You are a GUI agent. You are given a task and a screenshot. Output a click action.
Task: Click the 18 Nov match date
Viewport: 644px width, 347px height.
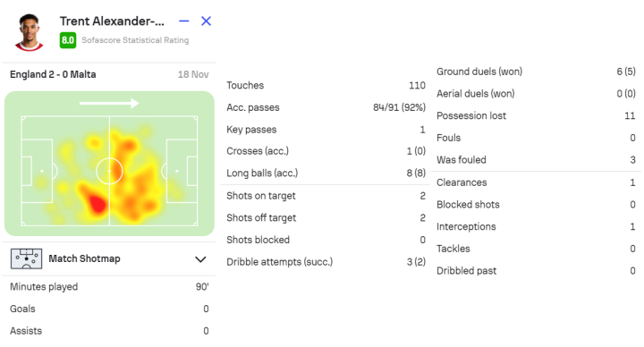[193, 74]
